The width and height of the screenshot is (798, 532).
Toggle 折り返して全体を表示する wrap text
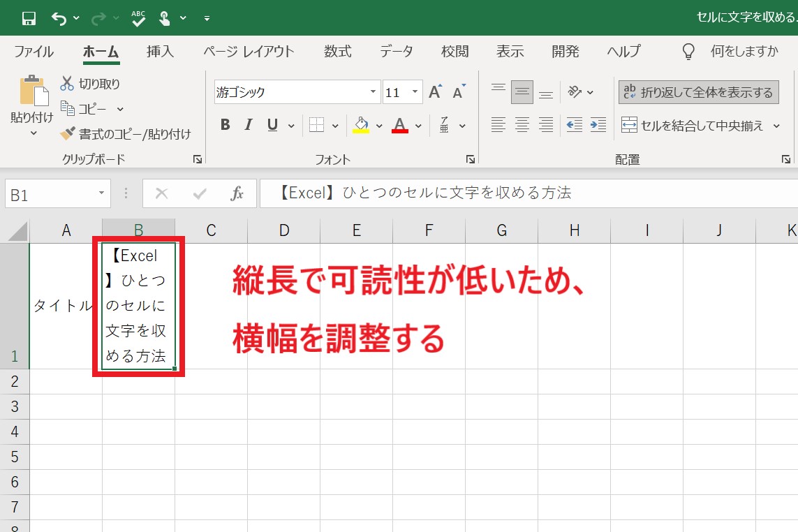click(698, 92)
